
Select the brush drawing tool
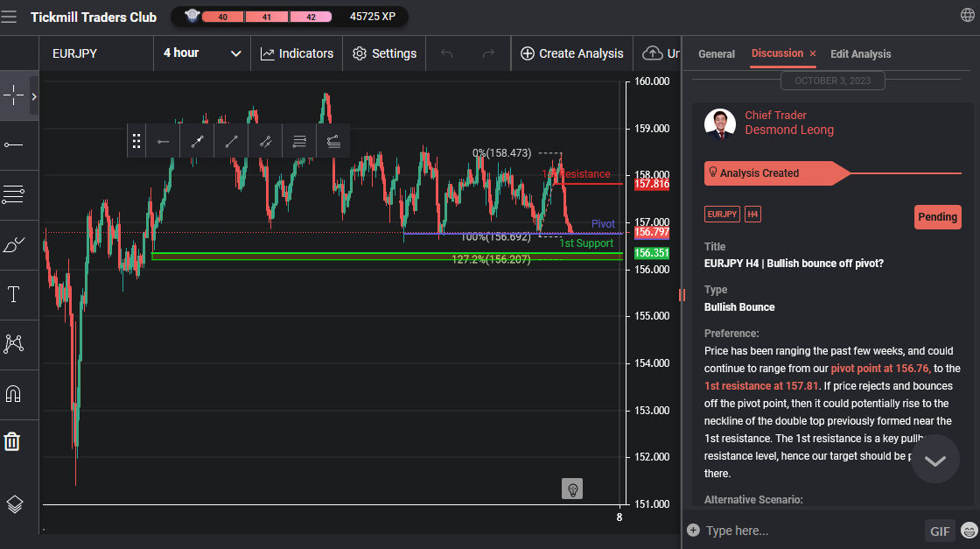pyautogui.click(x=13, y=244)
